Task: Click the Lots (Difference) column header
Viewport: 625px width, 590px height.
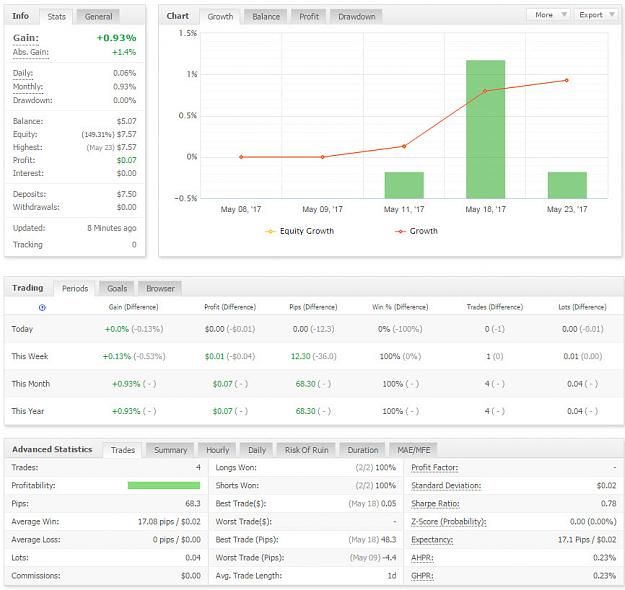Action: 582,307
